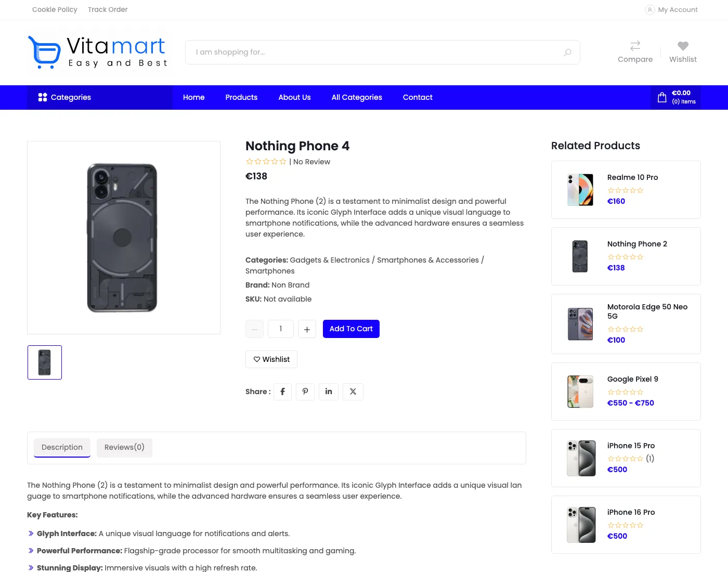Share the product on LinkedIn
The height and width of the screenshot is (572, 728).
[x=329, y=392]
